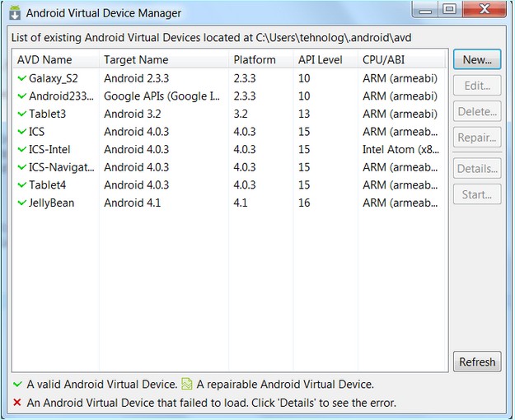Maximize the Android Virtual Device Manager window
The width and height of the screenshot is (515, 420).
click(450, 9)
